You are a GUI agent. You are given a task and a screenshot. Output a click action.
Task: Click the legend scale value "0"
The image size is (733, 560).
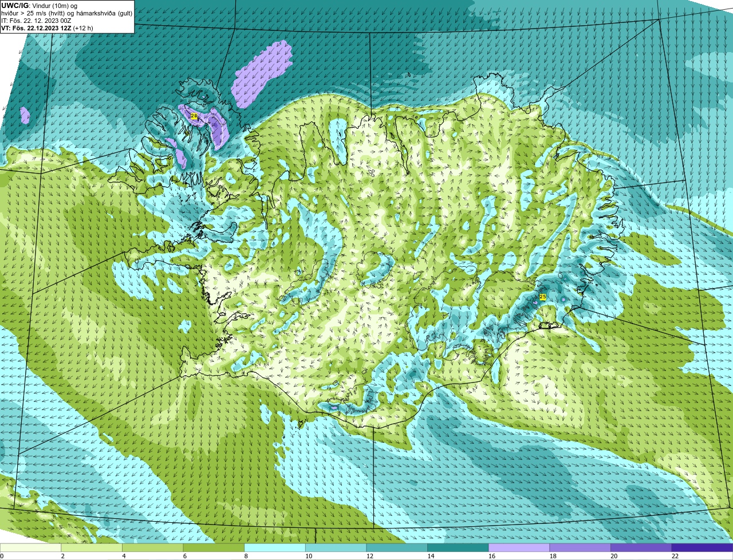[2, 556]
